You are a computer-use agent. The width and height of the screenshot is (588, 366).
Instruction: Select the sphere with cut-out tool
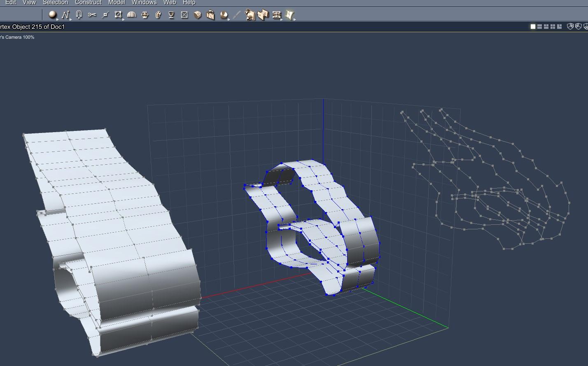[x=224, y=15]
